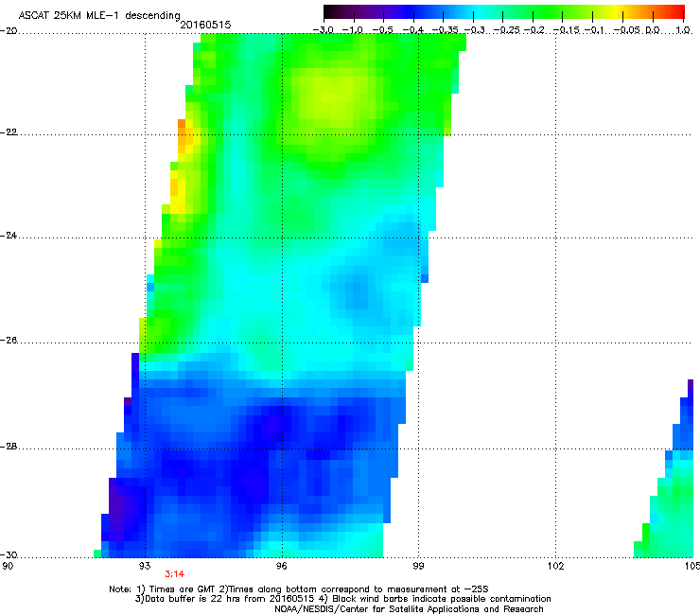Click the latitude label -28
Image resolution: width=700 pixels, height=615 pixels.
coord(9,447)
